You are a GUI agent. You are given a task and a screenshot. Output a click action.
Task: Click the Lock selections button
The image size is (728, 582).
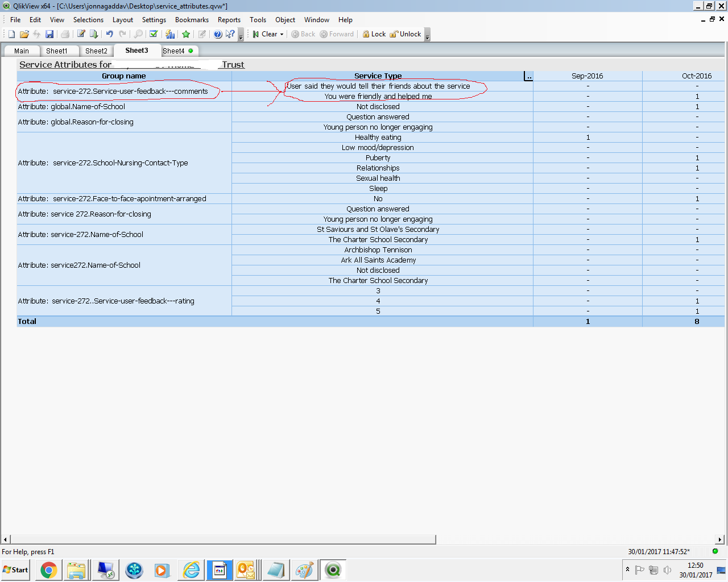pos(374,34)
